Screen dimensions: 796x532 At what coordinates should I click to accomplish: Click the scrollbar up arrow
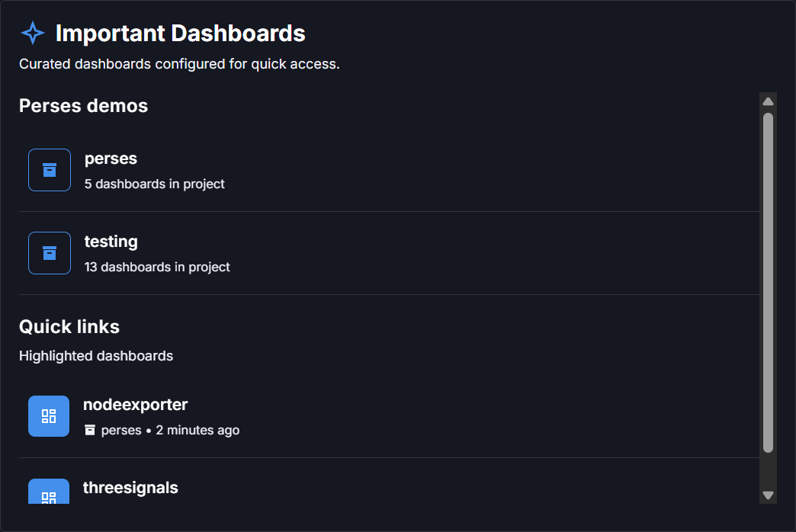[768, 101]
